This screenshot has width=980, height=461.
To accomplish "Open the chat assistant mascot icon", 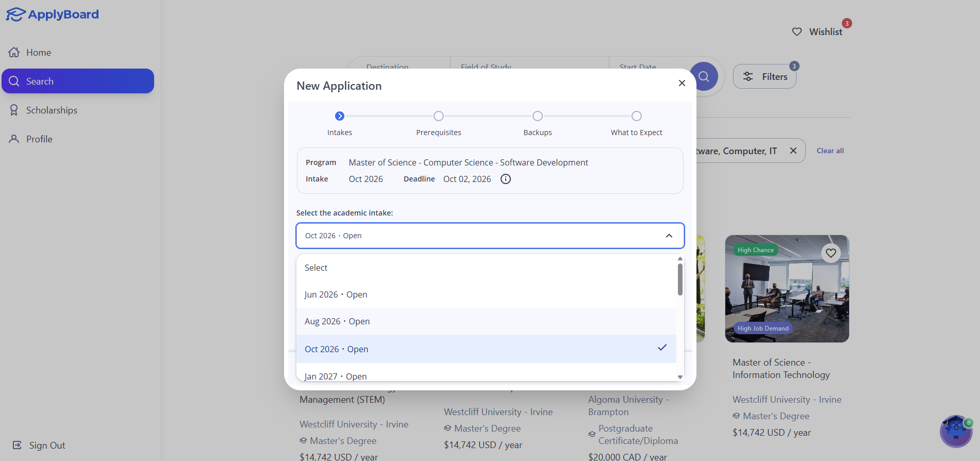I will point(956,431).
